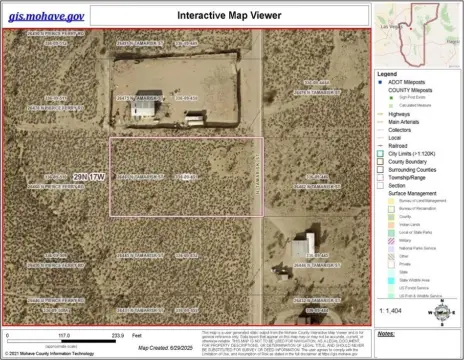
Task: Click the State Wildlife Area cyan swatch
Action: click(x=391, y=280)
